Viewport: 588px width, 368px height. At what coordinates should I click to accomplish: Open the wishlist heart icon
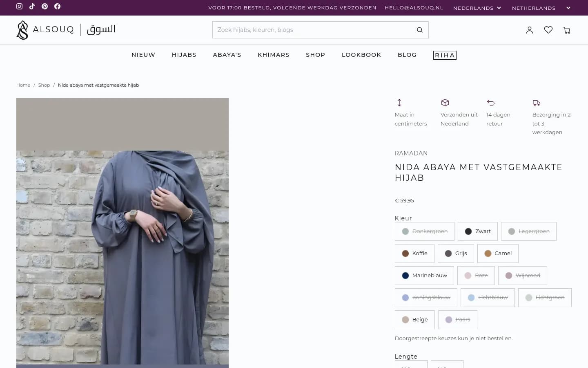548,30
